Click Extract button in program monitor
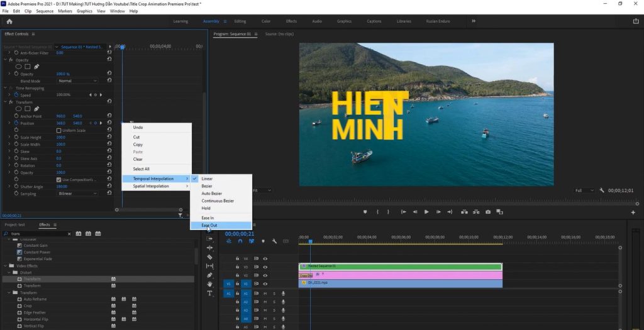 [476, 212]
